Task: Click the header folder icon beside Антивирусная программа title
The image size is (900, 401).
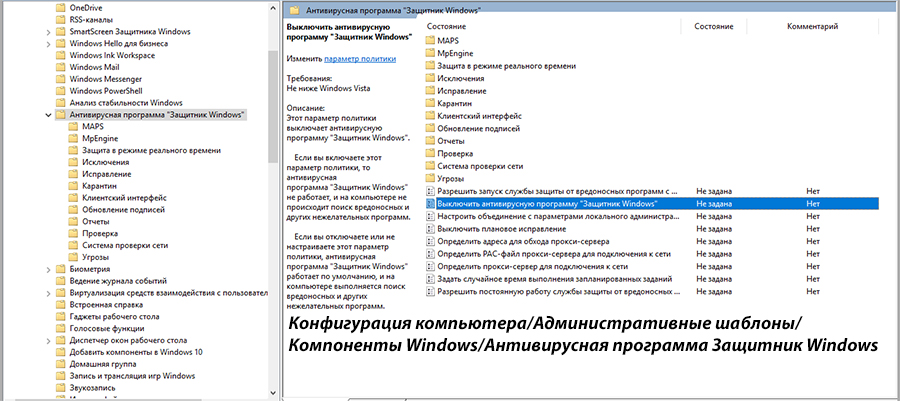Action: pyautogui.click(x=295, y=10)
